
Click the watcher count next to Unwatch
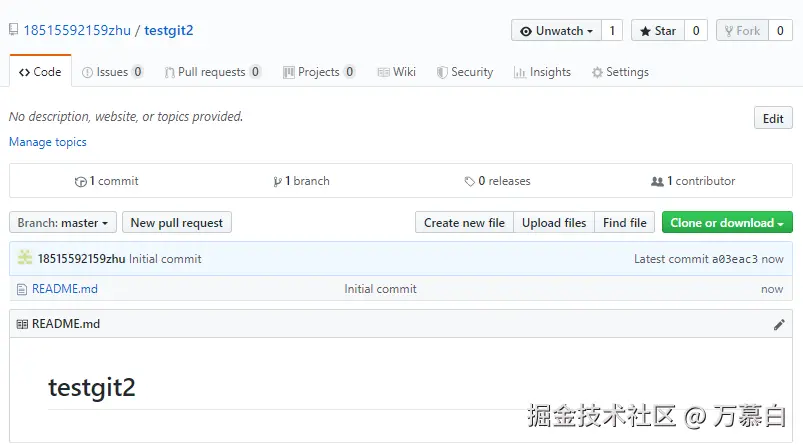coord(612,31)
